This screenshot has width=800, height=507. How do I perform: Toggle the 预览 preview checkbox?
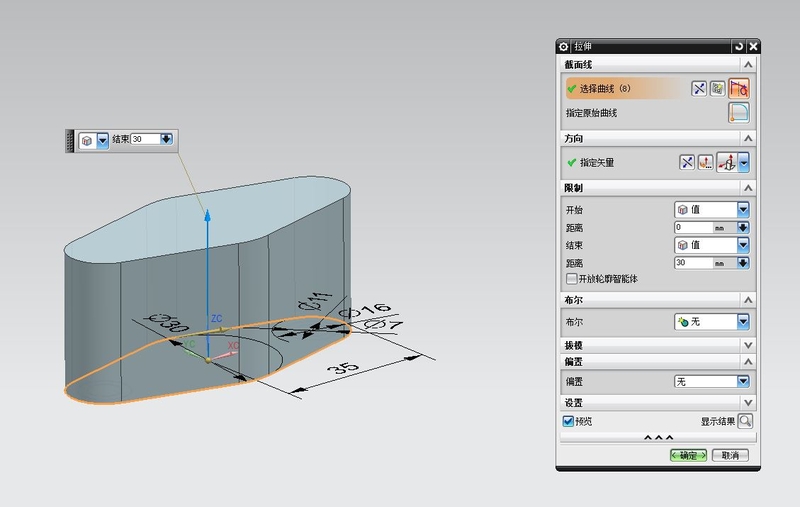pos(569,421)
